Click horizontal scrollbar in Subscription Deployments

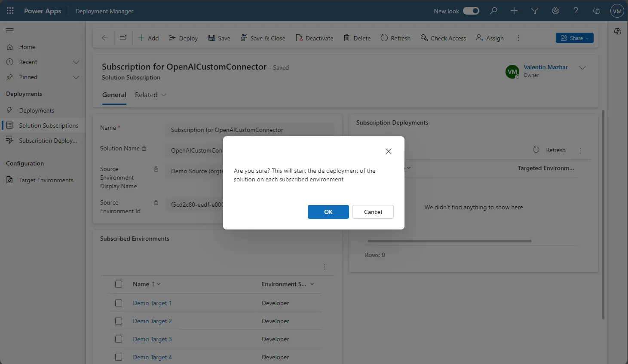coord(450,241)
